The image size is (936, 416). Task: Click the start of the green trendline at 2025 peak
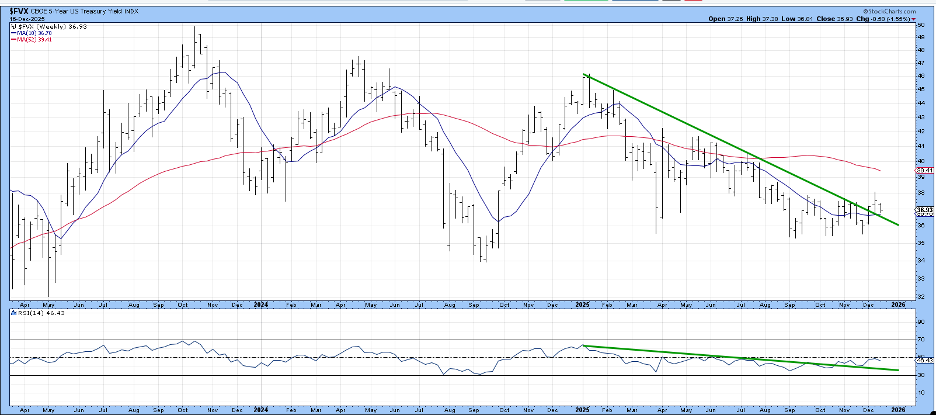pos(586,75)
